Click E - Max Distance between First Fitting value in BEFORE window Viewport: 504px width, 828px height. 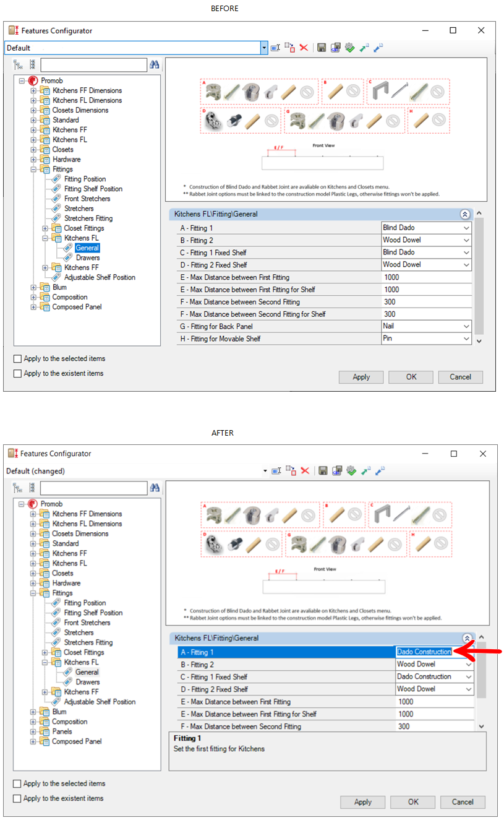click(427, 277)
